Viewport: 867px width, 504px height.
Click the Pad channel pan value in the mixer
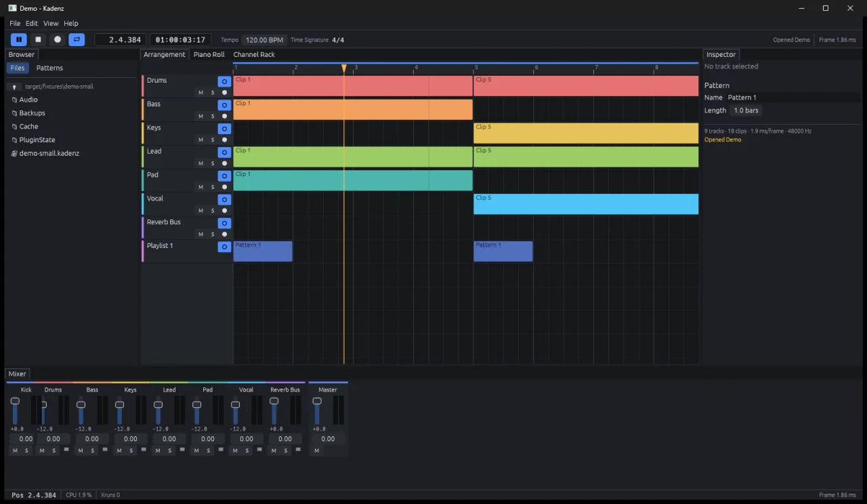pos(208,439)
